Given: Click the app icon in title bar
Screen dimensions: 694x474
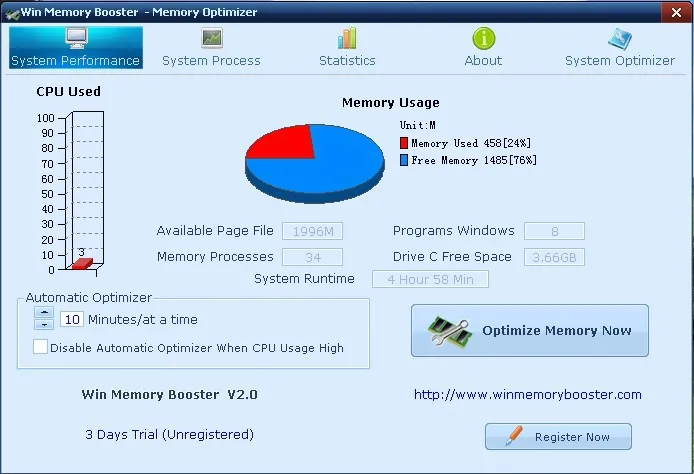Looking at the screenshot, I should tap(12, 13).
